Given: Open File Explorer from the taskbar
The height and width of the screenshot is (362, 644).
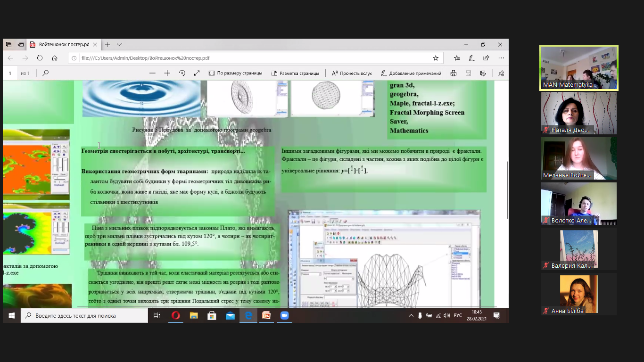Looking at the screenshot, I should 194,315.
